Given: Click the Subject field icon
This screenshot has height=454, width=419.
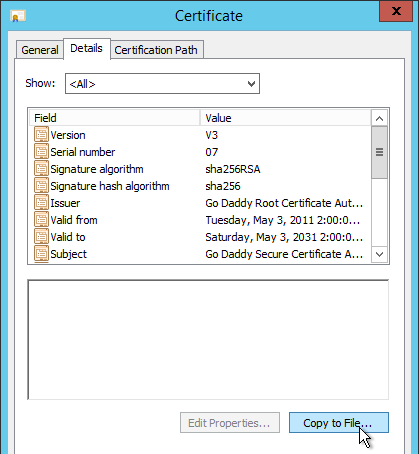Looking at the screenshot, I should pyautogui.click(x=41, y=254).
